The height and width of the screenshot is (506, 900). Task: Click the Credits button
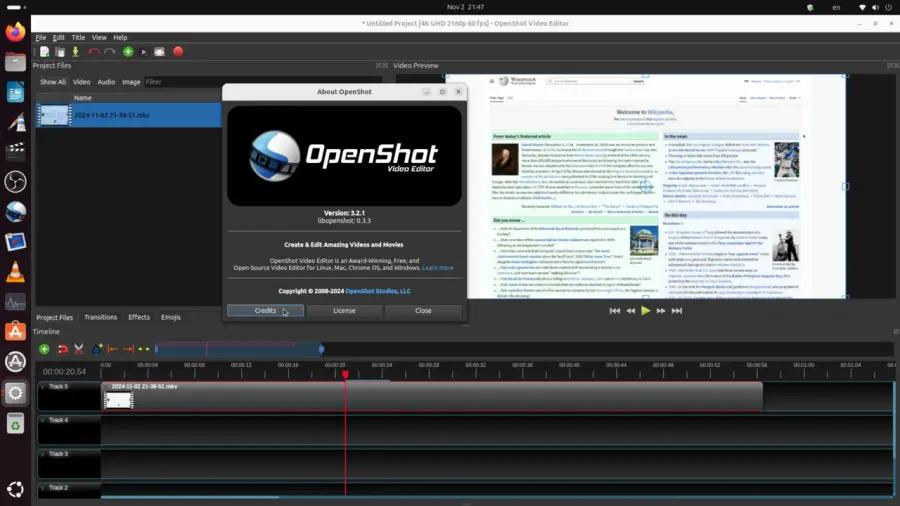point(265,310)
